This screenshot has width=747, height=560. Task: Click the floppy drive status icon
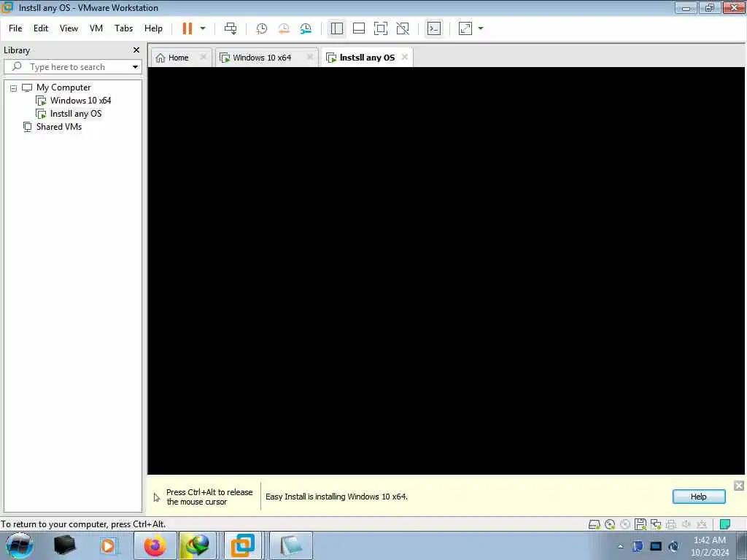[x=640, y=524]
